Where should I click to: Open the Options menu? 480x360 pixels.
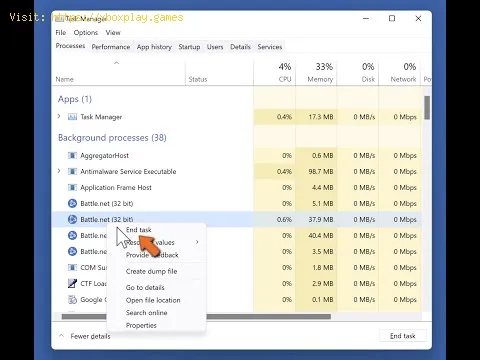tap(86, 33)
